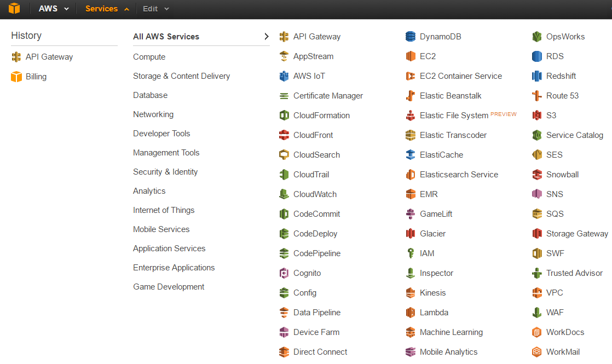Viewport: 612px width, 364px height.
Task: Click the Cognito service icon
Action: tap(284, 273)
